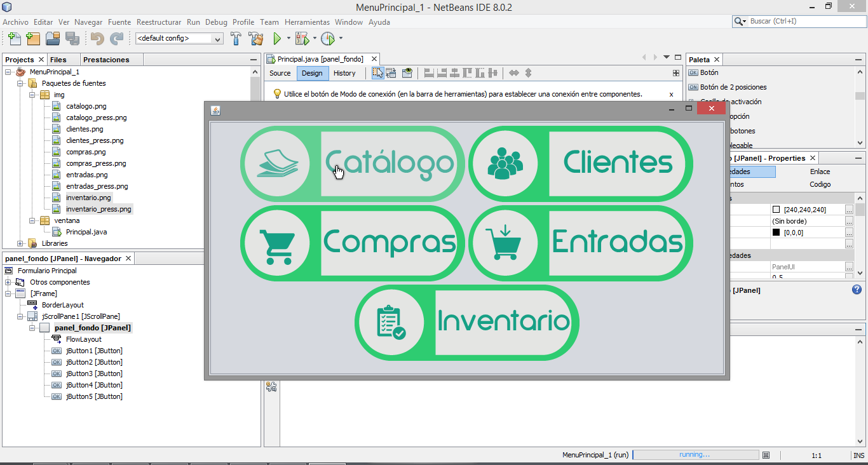
Task: Select the Connection Mode designer icon
Action: pos(391,73)
